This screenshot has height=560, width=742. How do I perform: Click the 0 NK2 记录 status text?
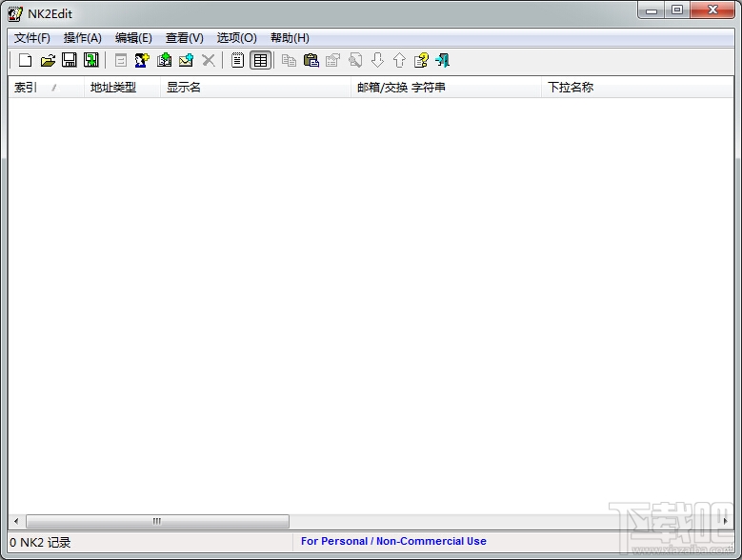(40, 542)
